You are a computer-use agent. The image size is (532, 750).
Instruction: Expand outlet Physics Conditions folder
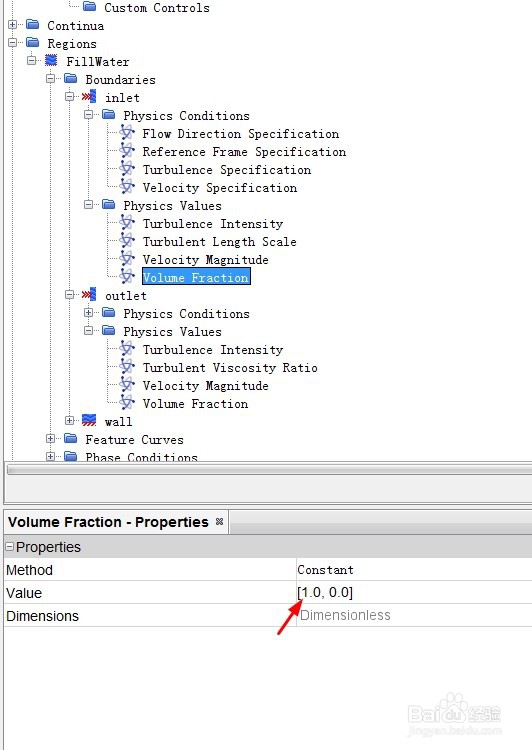click(x=89, y=313)
